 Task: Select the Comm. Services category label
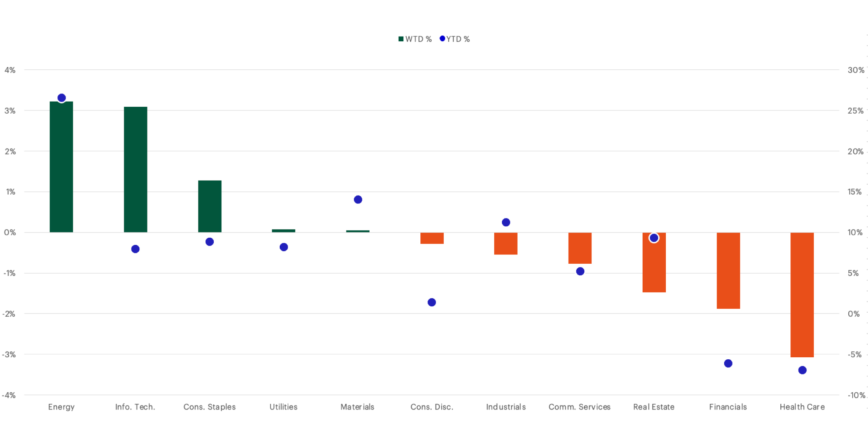[579, 407]
